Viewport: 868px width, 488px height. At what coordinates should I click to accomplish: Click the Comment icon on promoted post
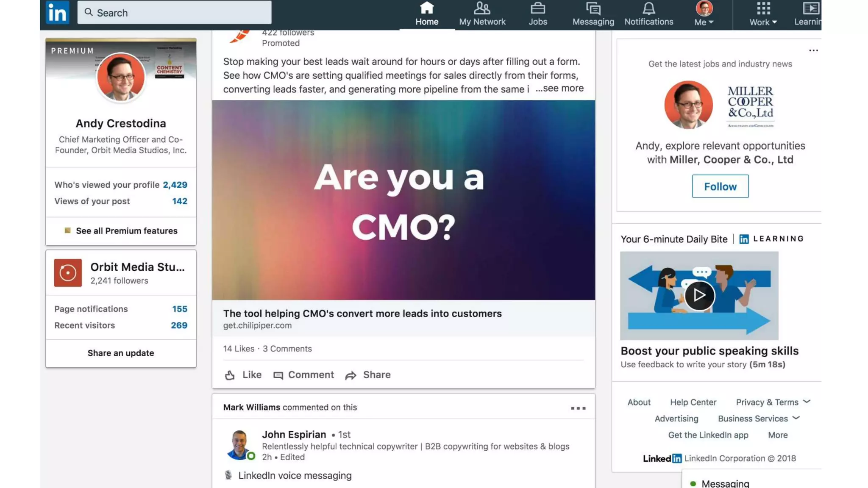point(278,375)
